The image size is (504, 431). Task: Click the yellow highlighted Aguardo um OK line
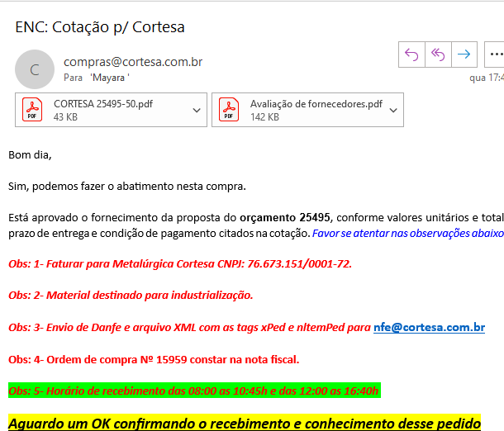click(x=245, y=423)
